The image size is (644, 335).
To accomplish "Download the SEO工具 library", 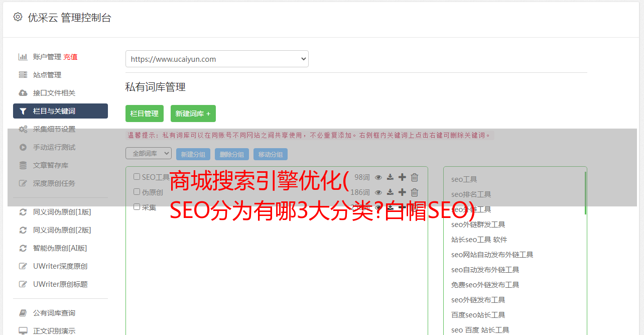I will (390, 177).
